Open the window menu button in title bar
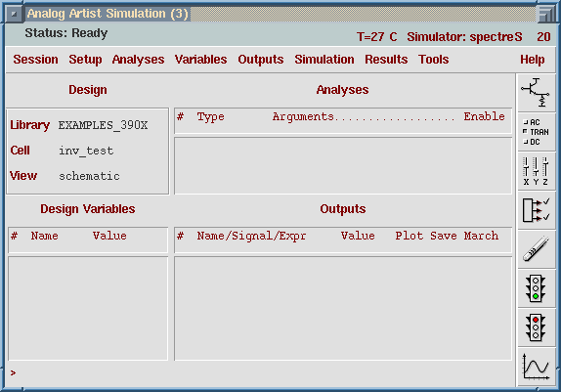 14,14
